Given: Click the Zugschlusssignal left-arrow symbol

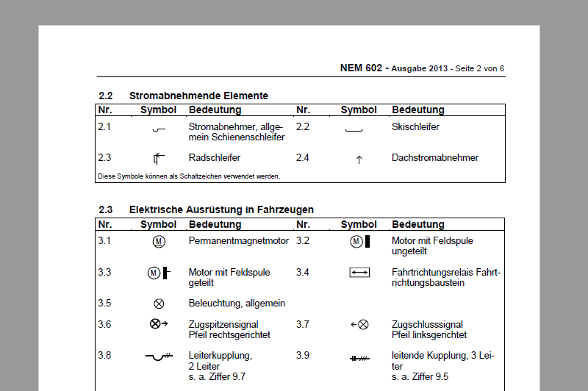Looking at the screenshot, I should [359, 324].
